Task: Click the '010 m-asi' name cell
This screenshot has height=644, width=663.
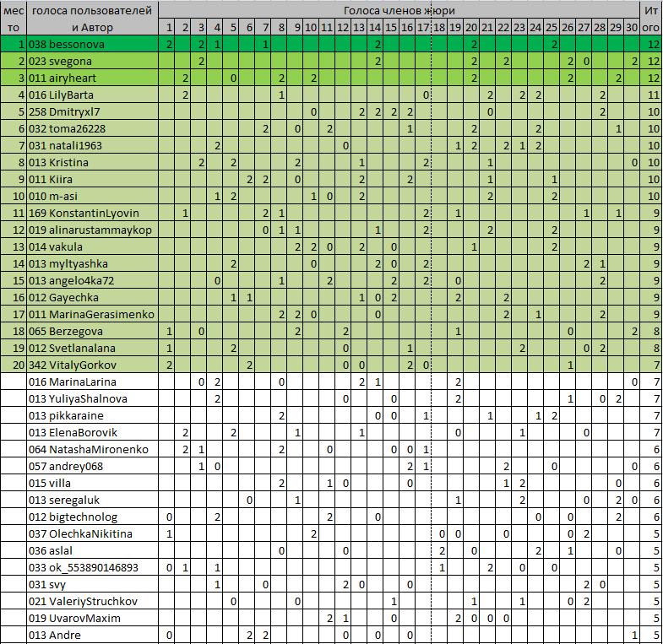Action: pos(92,197)
